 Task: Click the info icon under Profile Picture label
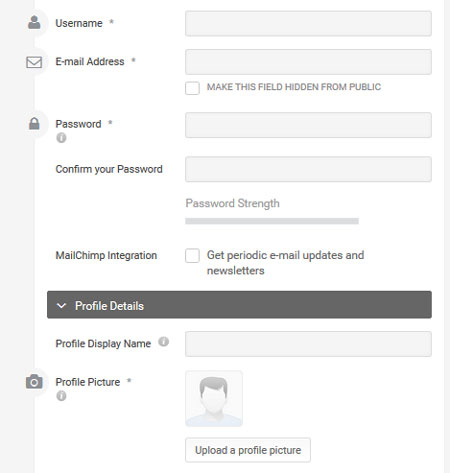(61, 396)
